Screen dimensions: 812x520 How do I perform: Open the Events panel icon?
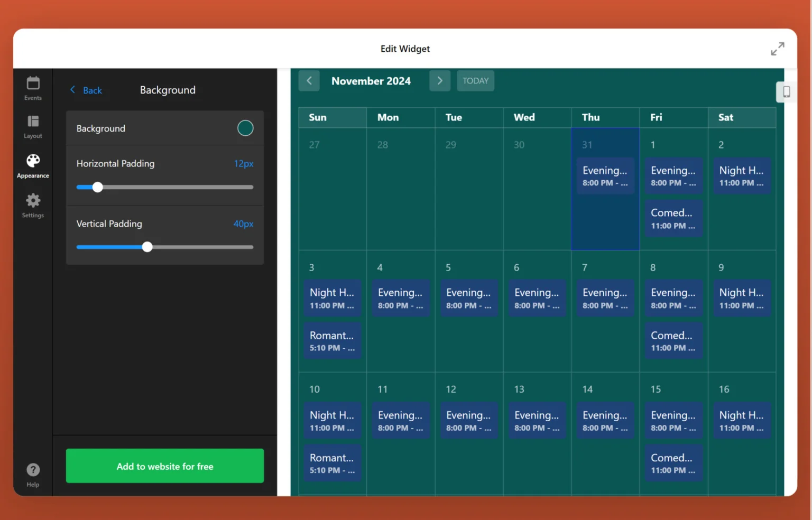33,88
